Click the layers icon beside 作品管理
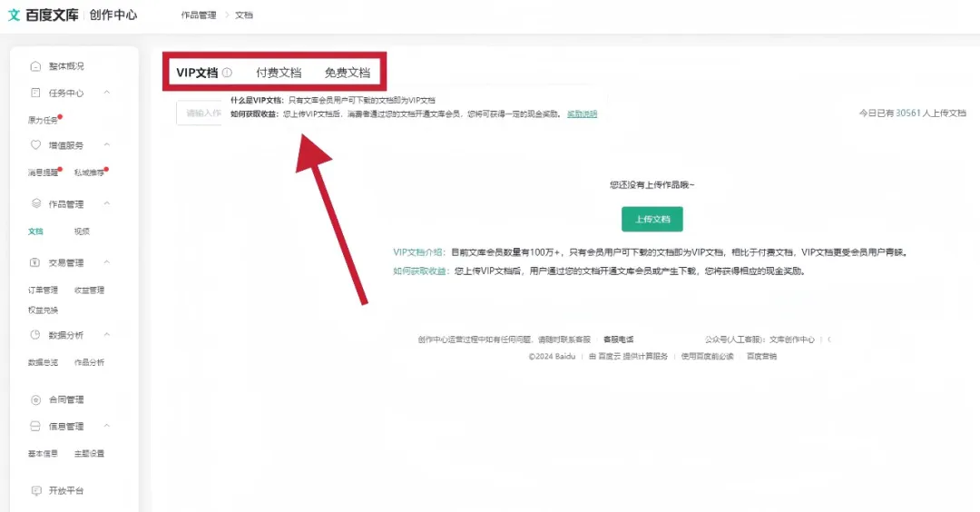This screenshot has width=980, height=512. [x=35, y=204]
